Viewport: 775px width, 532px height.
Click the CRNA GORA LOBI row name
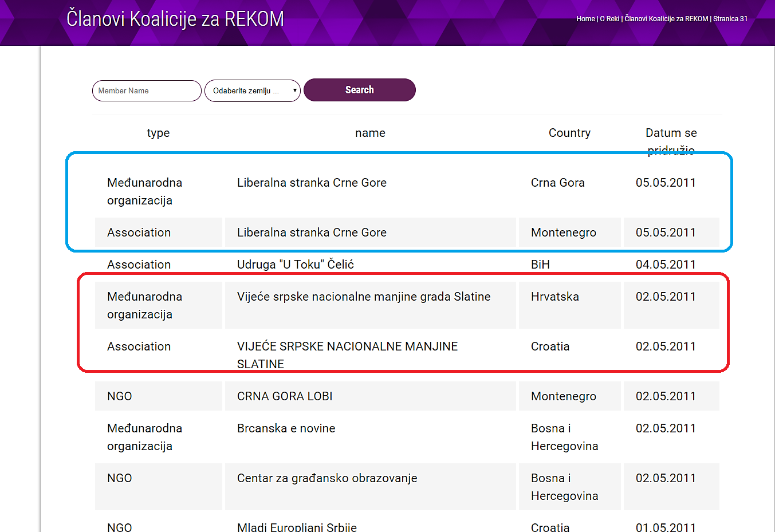click(285, 396)
